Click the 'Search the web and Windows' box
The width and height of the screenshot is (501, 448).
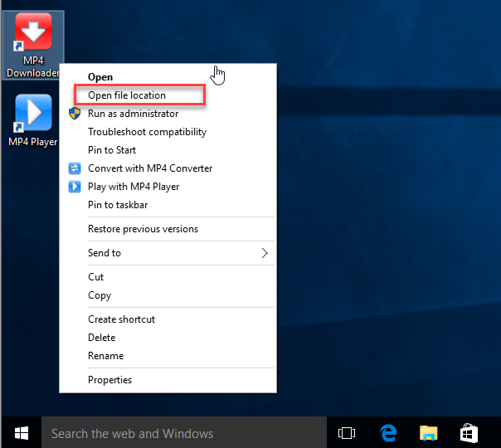(184, 433)
